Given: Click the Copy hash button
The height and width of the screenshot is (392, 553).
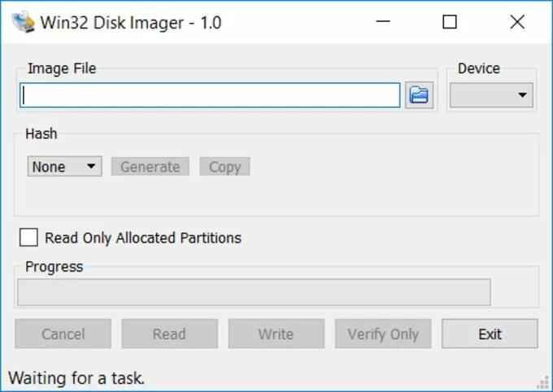Looking at the screenshot, I should pyautogui.click(x=224, y=167).
